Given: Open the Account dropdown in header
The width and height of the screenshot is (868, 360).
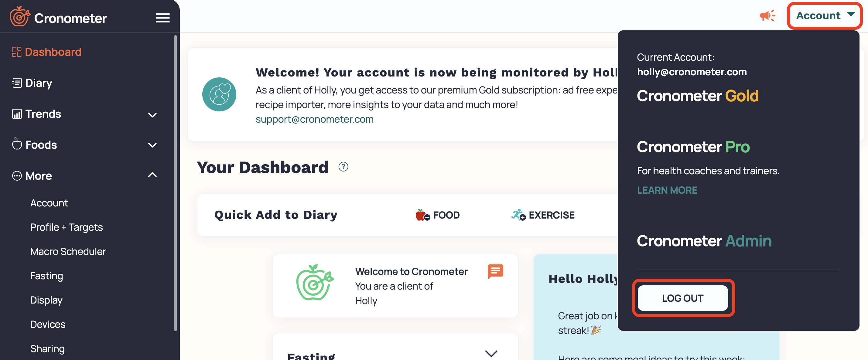Looking at the screenshot, I should [825, 16].
